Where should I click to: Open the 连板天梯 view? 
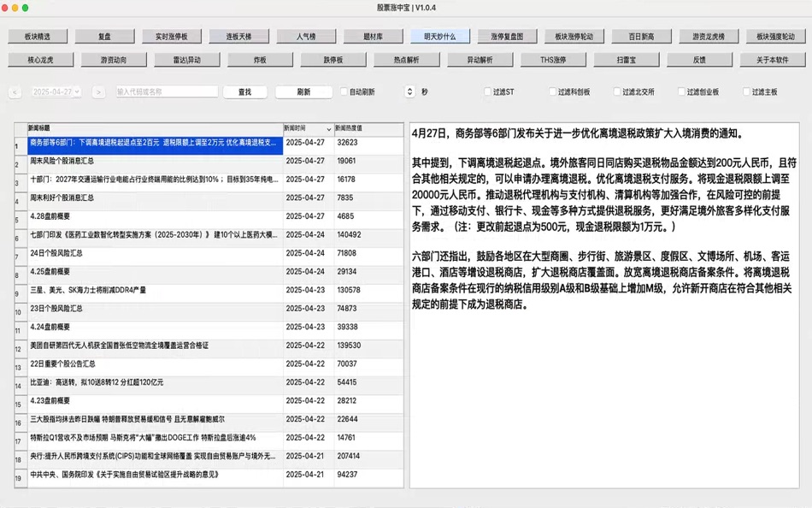(x=238, y=36)
